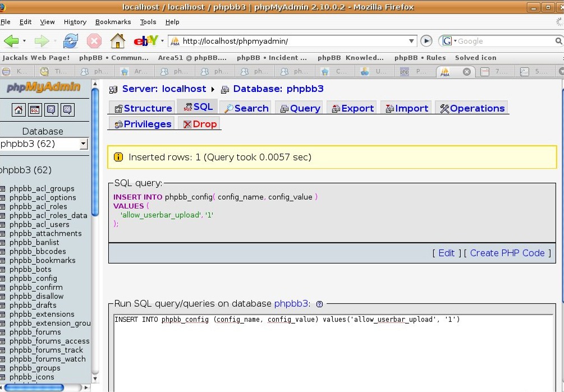Click the phpbb3 link in Run SQL query heading

point(291,303)
